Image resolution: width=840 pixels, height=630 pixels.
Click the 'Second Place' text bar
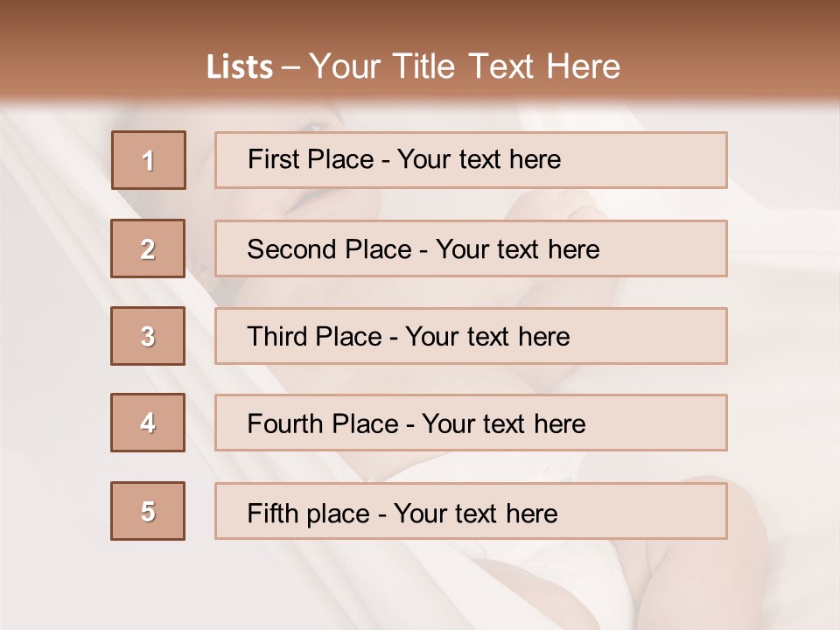point(471,248)
